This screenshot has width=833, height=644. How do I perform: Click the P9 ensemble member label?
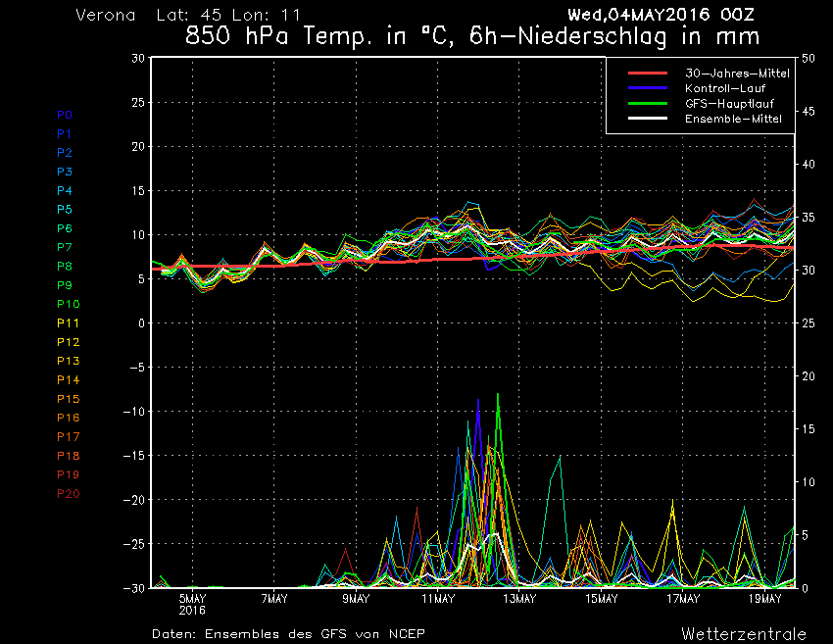[65, 285]
